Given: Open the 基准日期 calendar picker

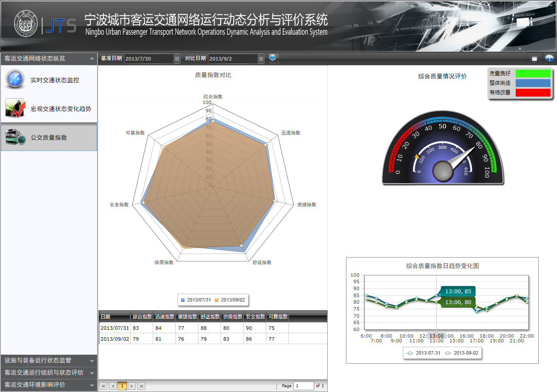Looking at the screenshot, I should click(x=177, y=59).
